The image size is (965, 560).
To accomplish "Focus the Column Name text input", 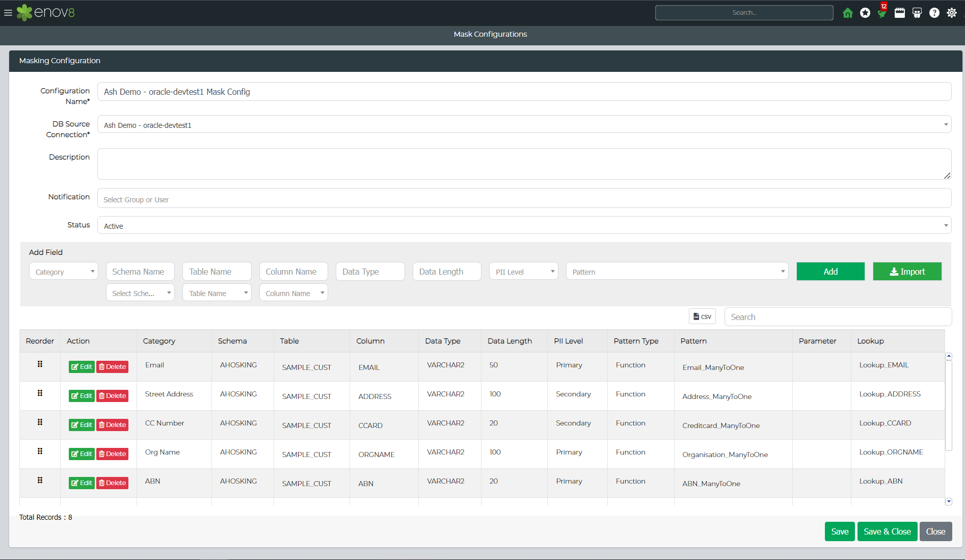I will click(x=293, y=272).
